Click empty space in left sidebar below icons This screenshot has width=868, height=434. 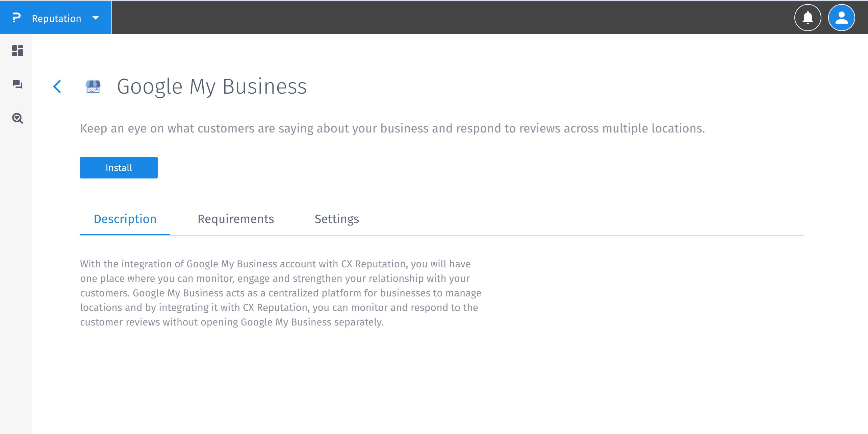tap(16, 270)
